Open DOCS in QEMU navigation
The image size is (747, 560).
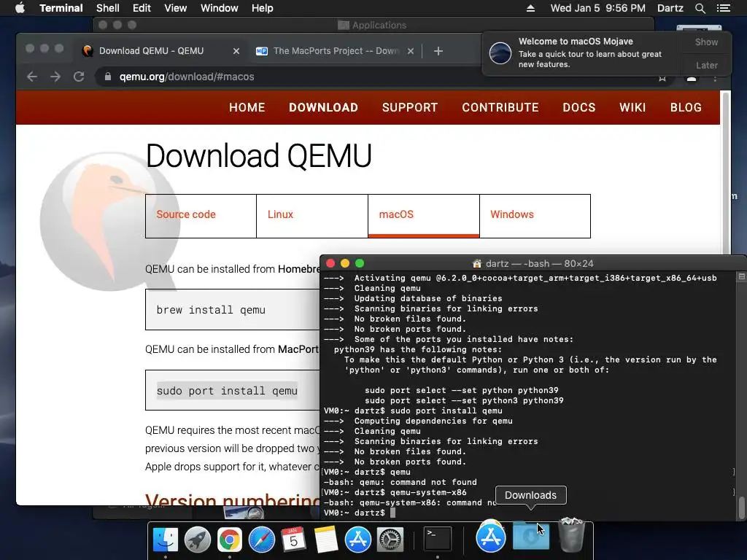pyautogui.click(x=578, y=108)
